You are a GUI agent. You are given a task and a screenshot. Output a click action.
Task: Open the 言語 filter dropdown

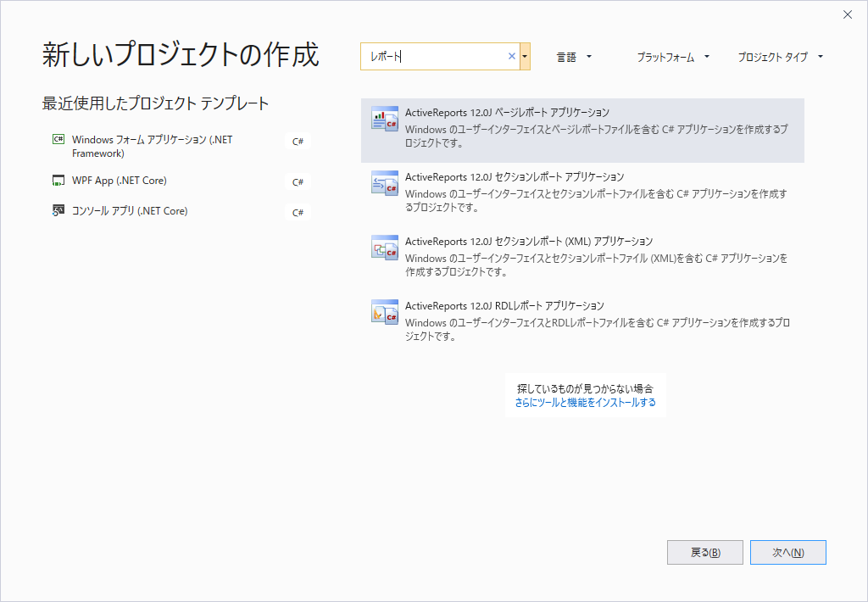point(574,57)
